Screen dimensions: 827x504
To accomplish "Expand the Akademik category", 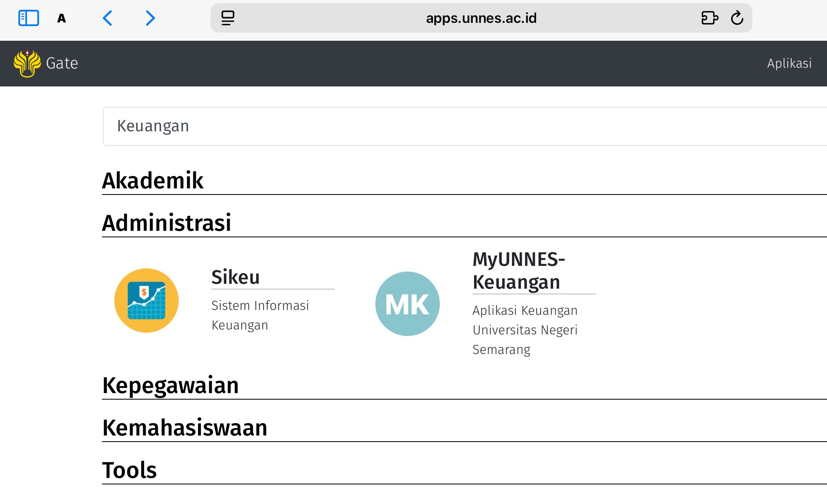I will (153, 180).
